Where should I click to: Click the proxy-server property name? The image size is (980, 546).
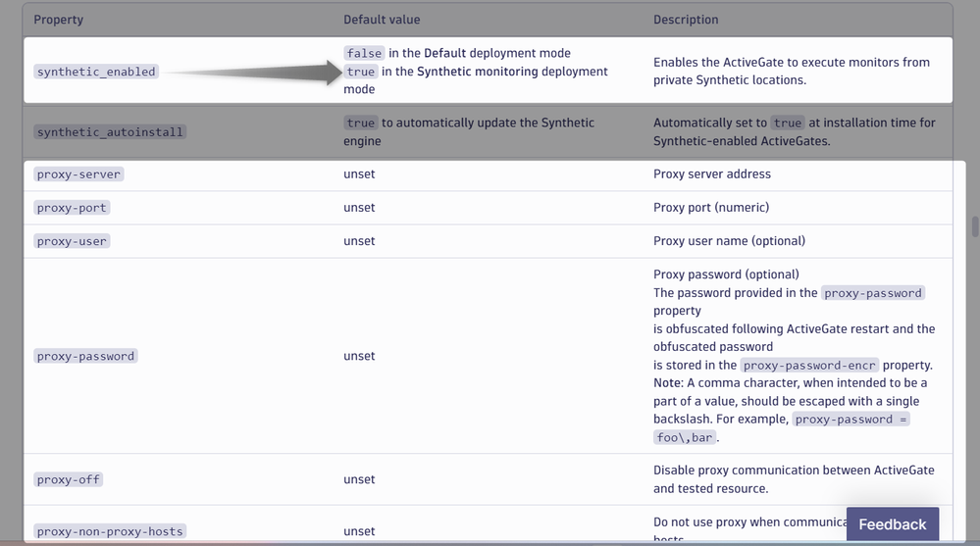click(78, 174)
